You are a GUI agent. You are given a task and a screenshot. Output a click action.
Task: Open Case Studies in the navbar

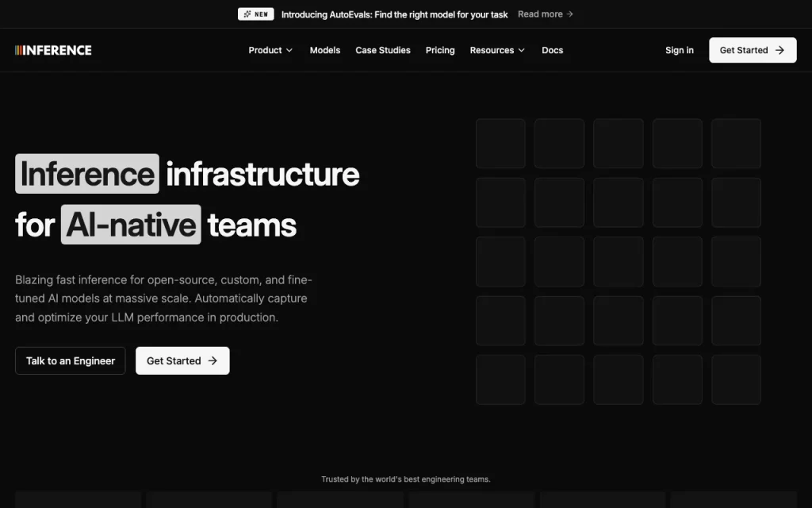pos(383,50)
